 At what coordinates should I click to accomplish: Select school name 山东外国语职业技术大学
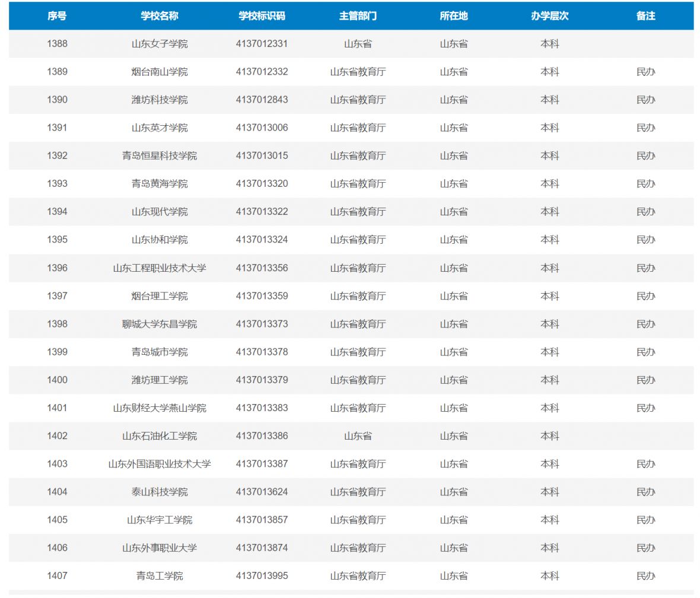(160, 464)
